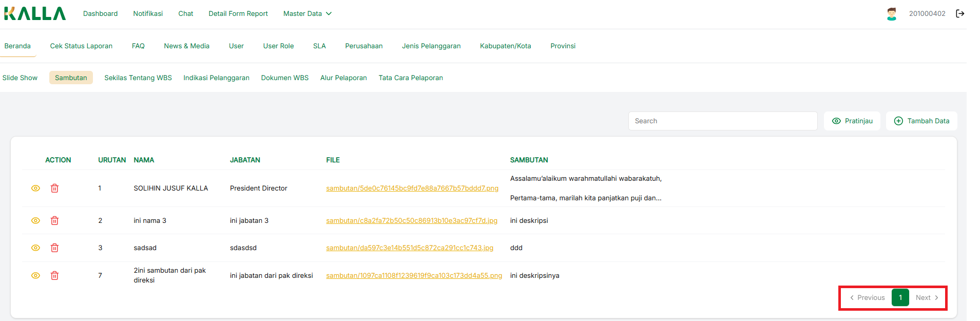This screenshot has height=321, width=980.
Task: Switch to Sekilas Tentang WBS tab
Action: point(138,78)
